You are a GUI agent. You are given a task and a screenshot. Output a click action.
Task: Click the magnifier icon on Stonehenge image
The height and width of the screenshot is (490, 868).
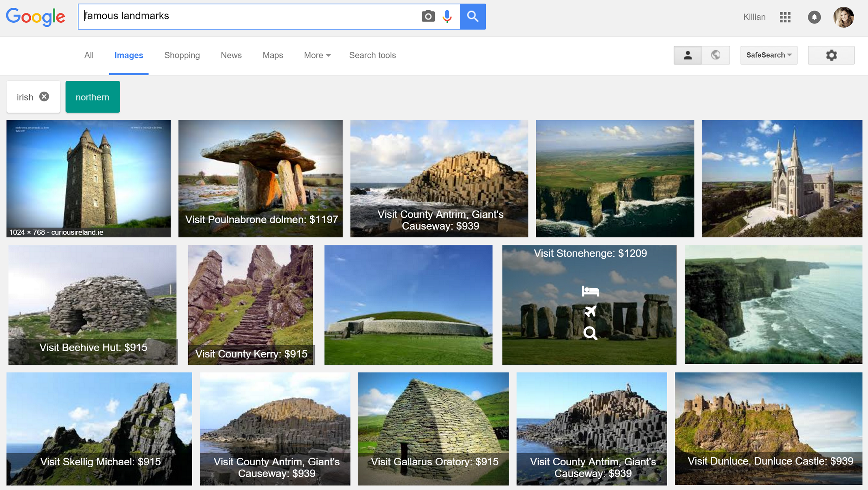590,333
